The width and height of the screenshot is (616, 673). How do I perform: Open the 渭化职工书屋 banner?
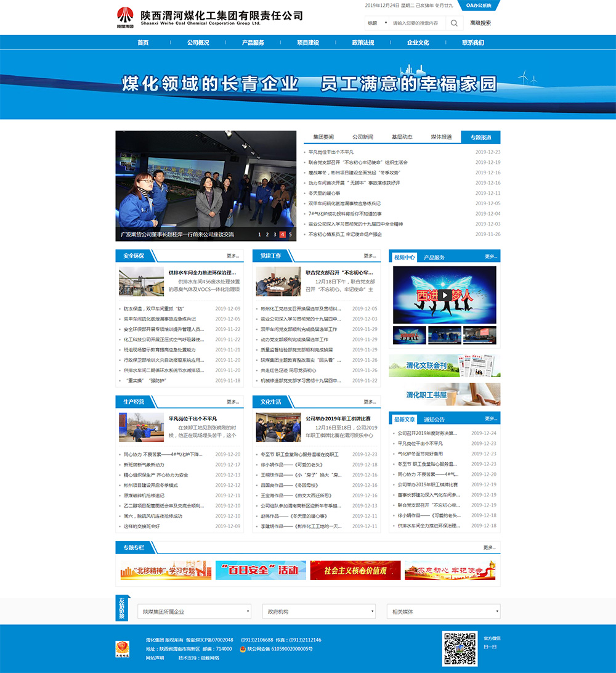(x=444, y=394)
